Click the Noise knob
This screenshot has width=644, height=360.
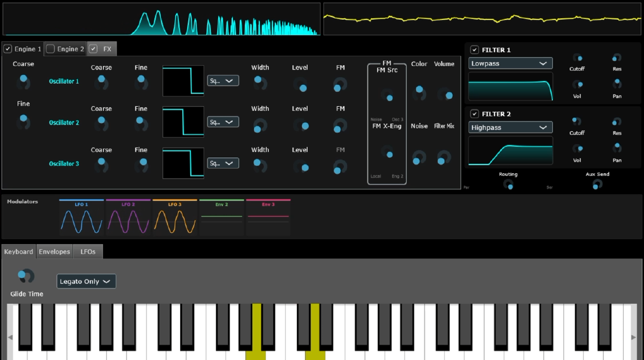pos(419,158)
